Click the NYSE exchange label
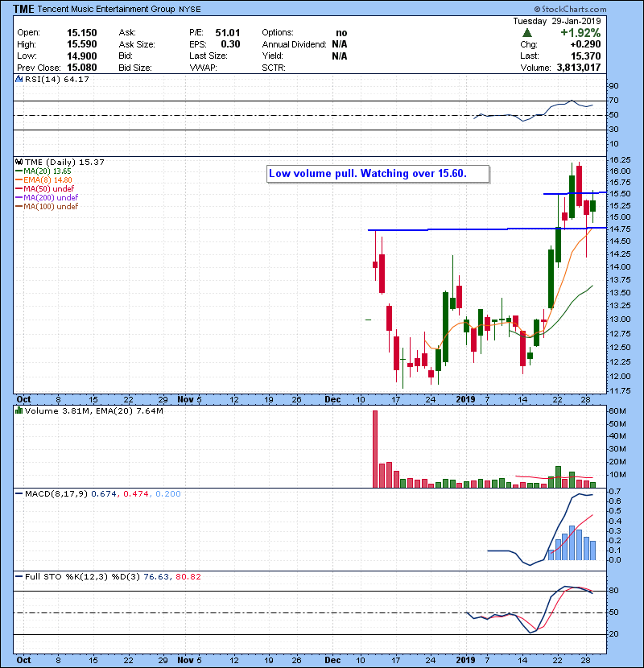The width and height of the screenshot is (644, 668). (190, 10)
